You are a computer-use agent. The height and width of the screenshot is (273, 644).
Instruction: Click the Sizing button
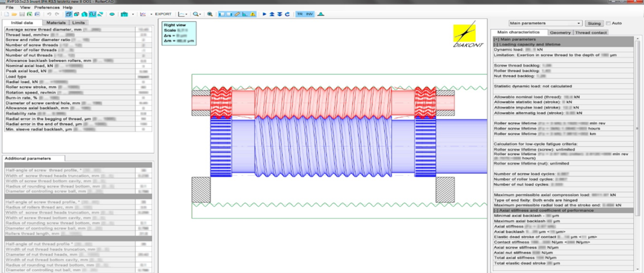(x=594, y=23)
